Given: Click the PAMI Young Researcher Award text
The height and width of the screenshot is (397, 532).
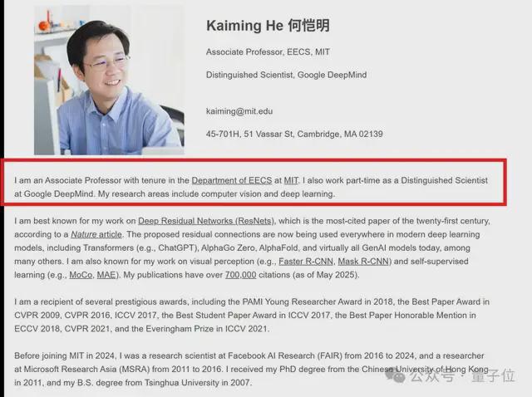Looking at the screenshot, I should 302,301.
